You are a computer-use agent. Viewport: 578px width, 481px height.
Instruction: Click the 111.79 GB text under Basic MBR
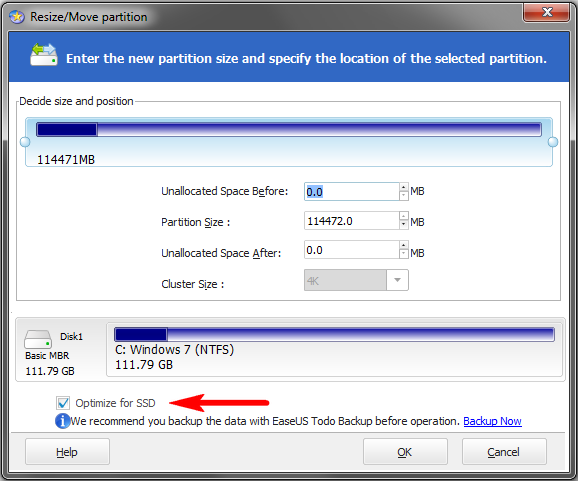(50, 371)
